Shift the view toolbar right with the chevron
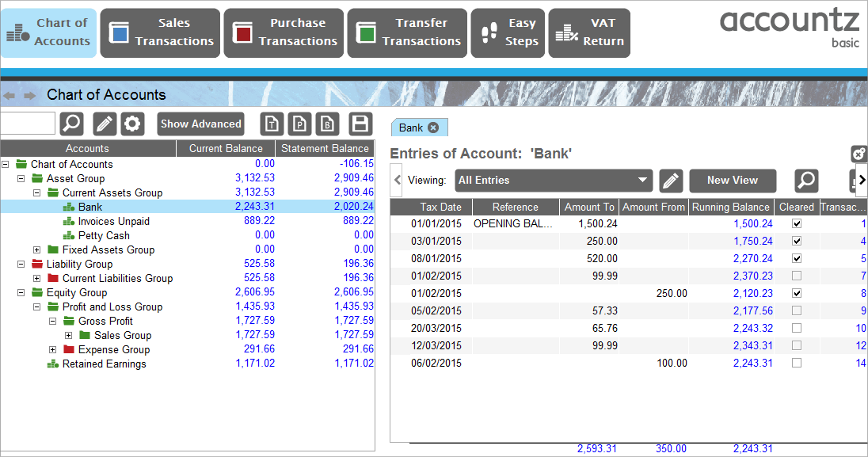868x457 pixels. (862, 180)
